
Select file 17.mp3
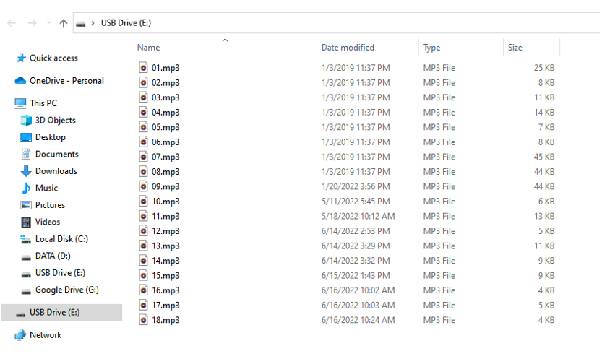(x=165, y=305)
